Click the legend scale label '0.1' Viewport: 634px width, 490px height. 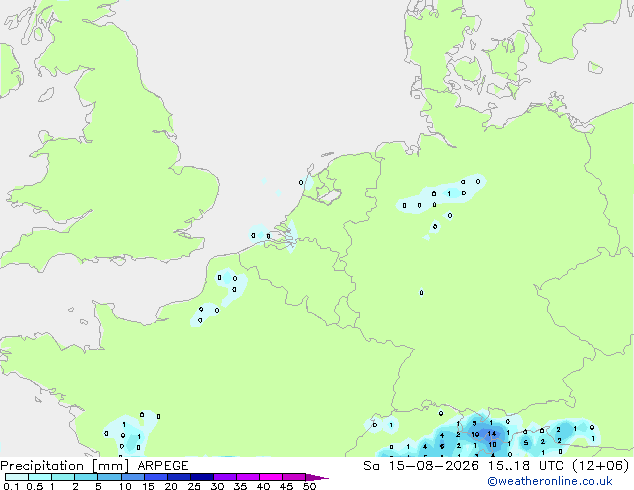[x=11, y=486]
